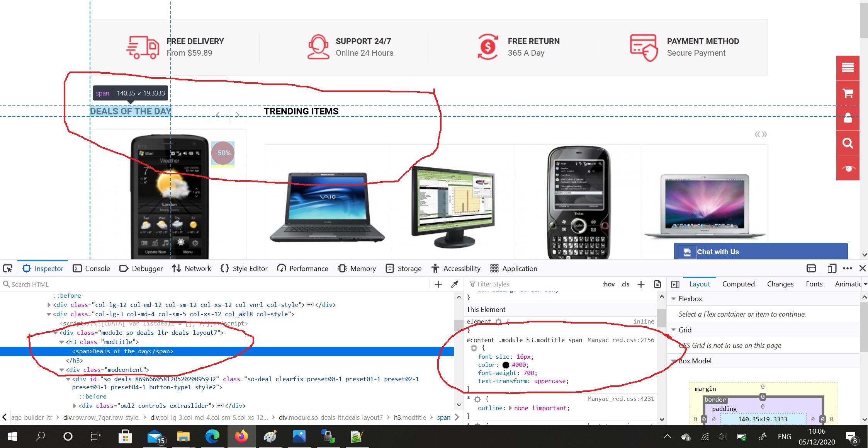
Task: Open the Windows Start menu
Action: pos(12,436)
